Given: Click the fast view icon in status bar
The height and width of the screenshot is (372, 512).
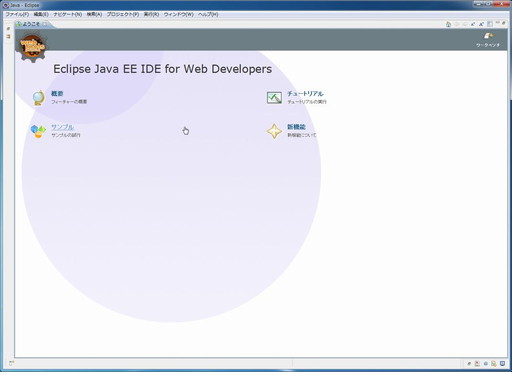Looking at the screenshot, I should [11, 363].
